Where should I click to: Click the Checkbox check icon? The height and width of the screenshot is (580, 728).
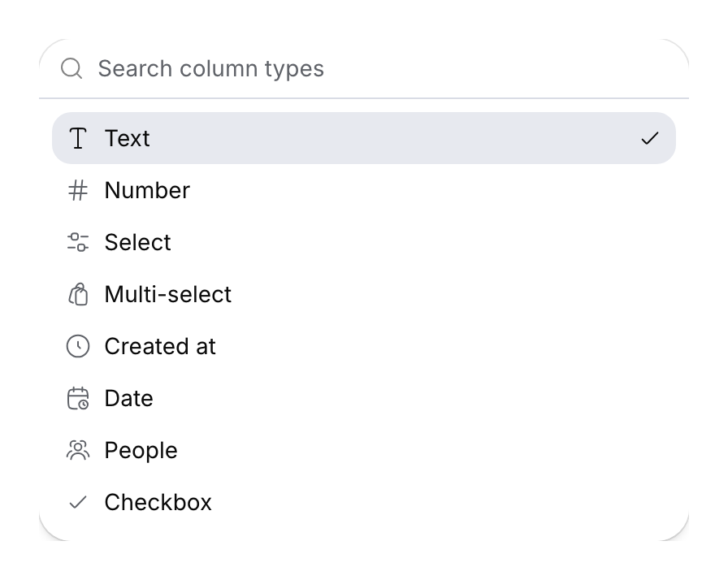tap(78, 502)
